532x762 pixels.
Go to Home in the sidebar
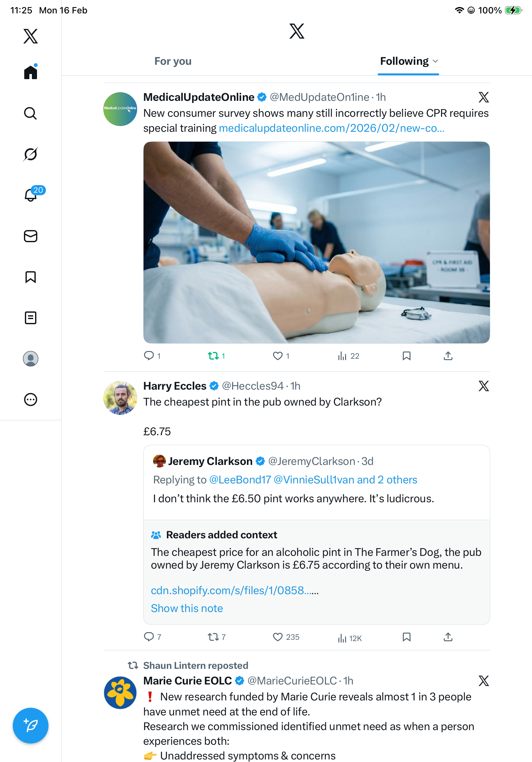[x=31, y=72]
